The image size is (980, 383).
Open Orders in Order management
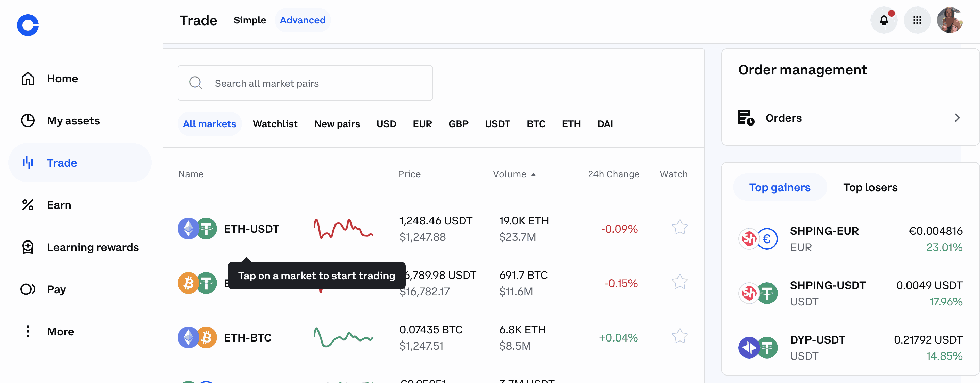pyautogui.click(x=850, y=118)
